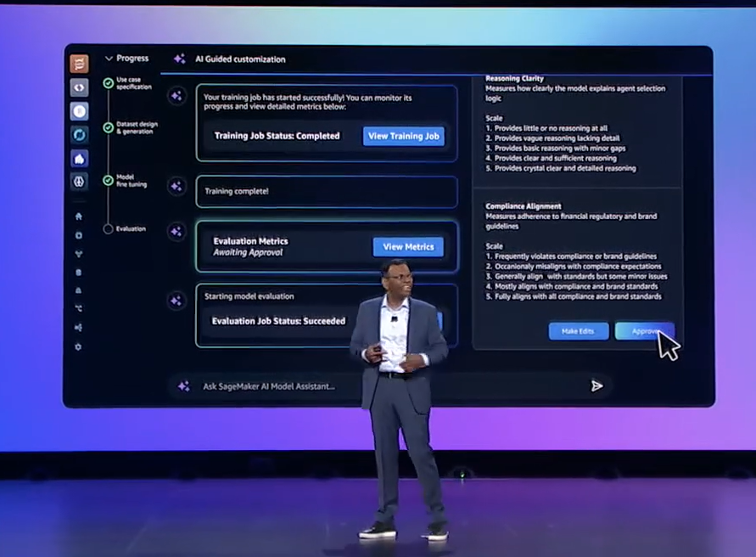Click the Make Edits button
The width and height of the screenshot is (756, 557).
pos(578,331)
